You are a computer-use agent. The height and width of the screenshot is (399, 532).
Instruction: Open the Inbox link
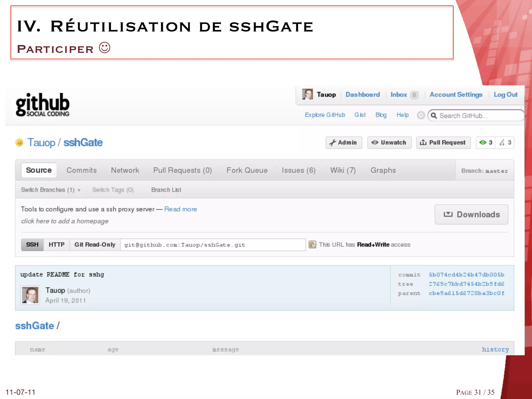pos(399,95)
